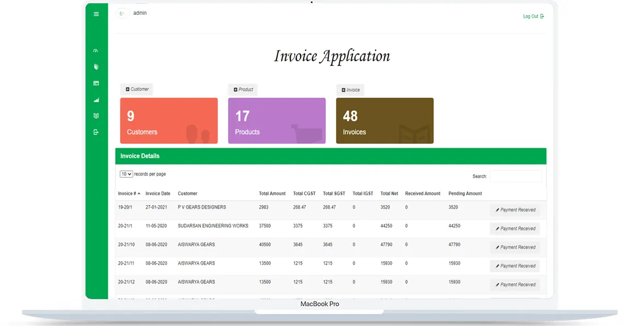Click the book icon in sidebar
Image resolution: width=644 pixels, height=326 pixels.
point(96,66)
